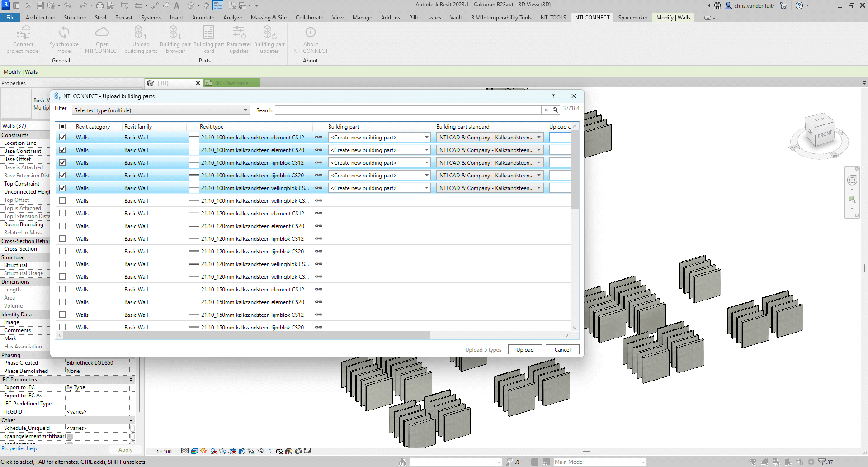
Task: Uncheck 21.10_100mm kalkzandsteen element CS12 row
Action: pyautogui.click(x=62, y=137)
